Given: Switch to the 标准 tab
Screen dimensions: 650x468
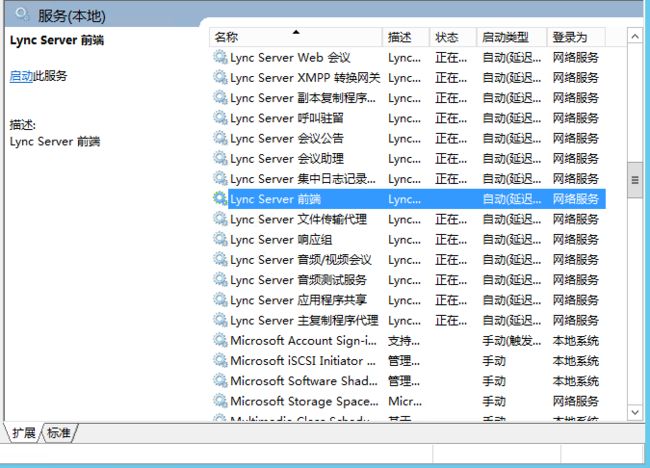Looking at the screenshot, I should point(58,433).
